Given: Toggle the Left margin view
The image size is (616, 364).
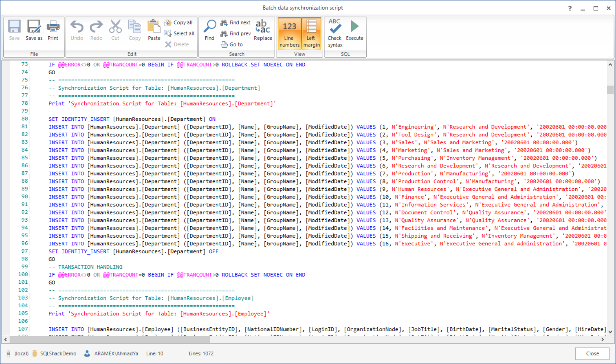Looking at the screenshot, I should tap(311, 33).
